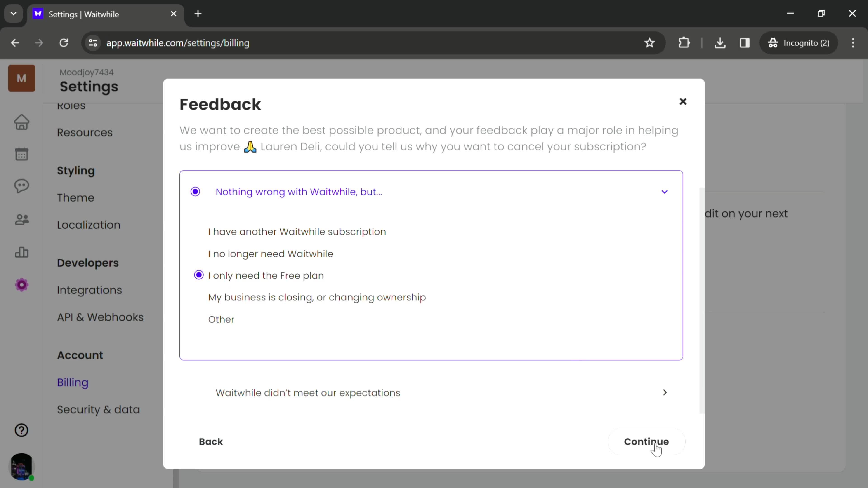Open the Chrome three-dot menu
The height and width of the screenshot is (488, 868).
[x=853, y=43]
